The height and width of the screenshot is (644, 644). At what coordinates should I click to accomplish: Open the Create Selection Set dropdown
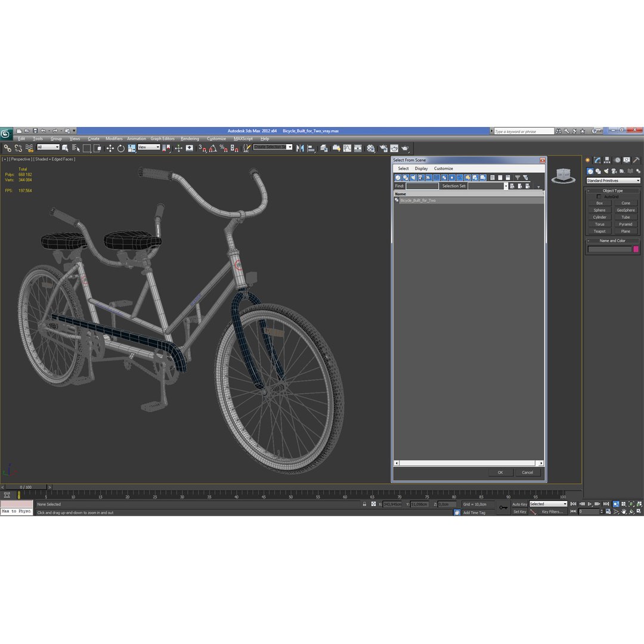click(x=273, y=147)
